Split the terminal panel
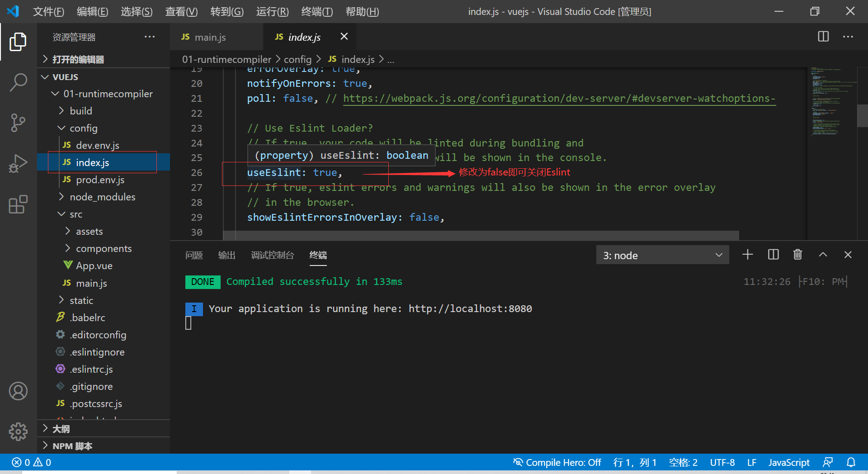Screen dimensions: 868x474 click(x=774, y=255)
